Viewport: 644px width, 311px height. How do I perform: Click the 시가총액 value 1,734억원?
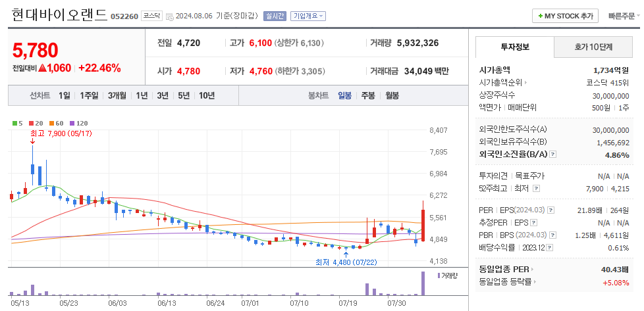[x=611, y=70]
